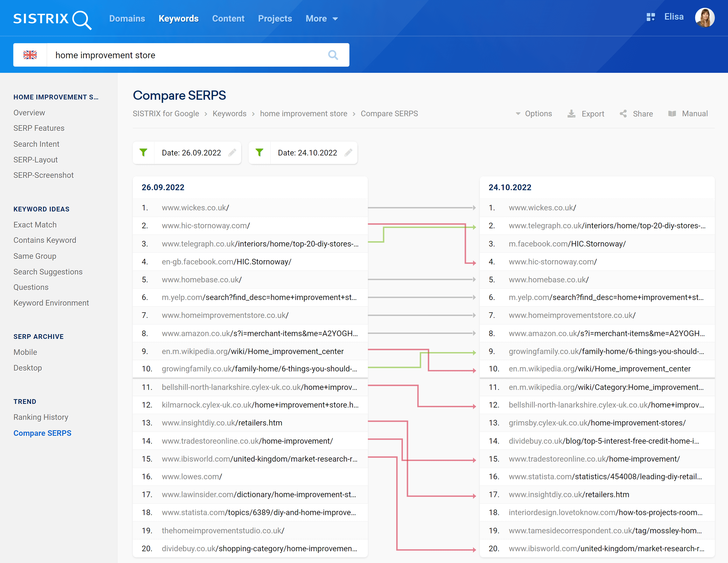This screenshot has width=728, height=563.
Task: Click the Elisa username
Action: click(x=674, y=17)
